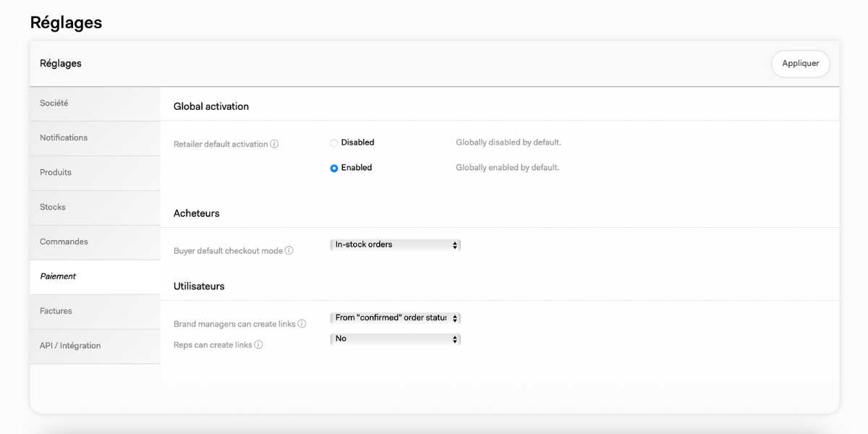Open the Notifications settings tab
This screenshot has height=434, width=868.
[x=95, y=138]
